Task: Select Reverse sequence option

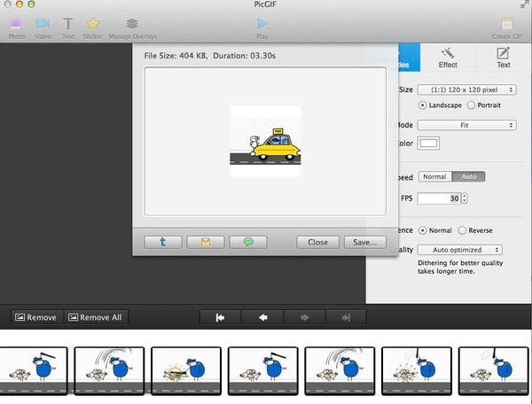Action: [x=475, y=230]
